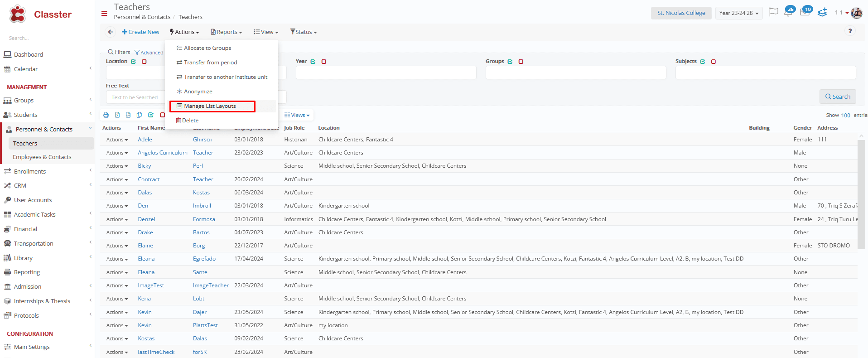Open Protocols in the sidebar

click(x=26, y=316)
